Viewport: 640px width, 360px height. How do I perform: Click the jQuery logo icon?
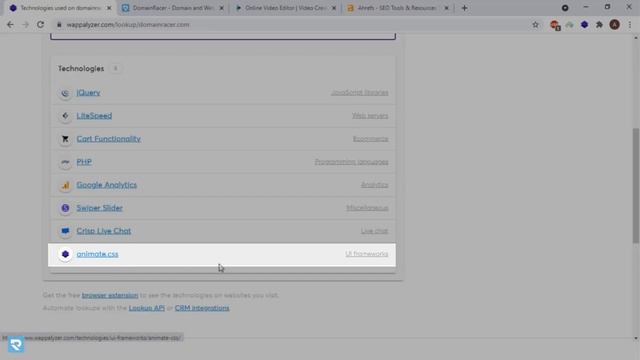click(x=65, y=93)
